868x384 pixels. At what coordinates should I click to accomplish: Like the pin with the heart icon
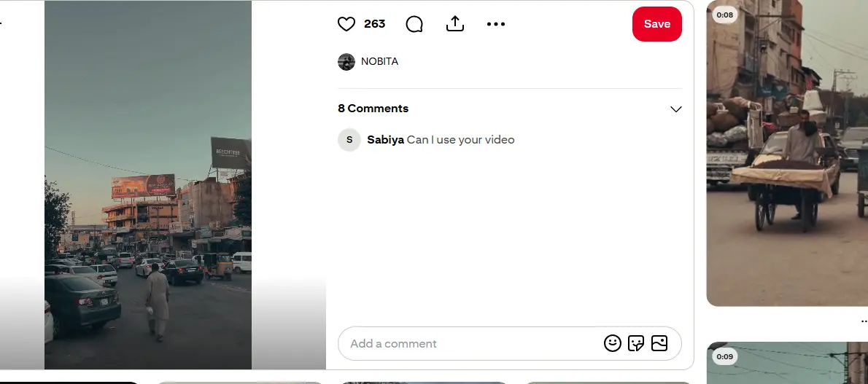[346, 24]
